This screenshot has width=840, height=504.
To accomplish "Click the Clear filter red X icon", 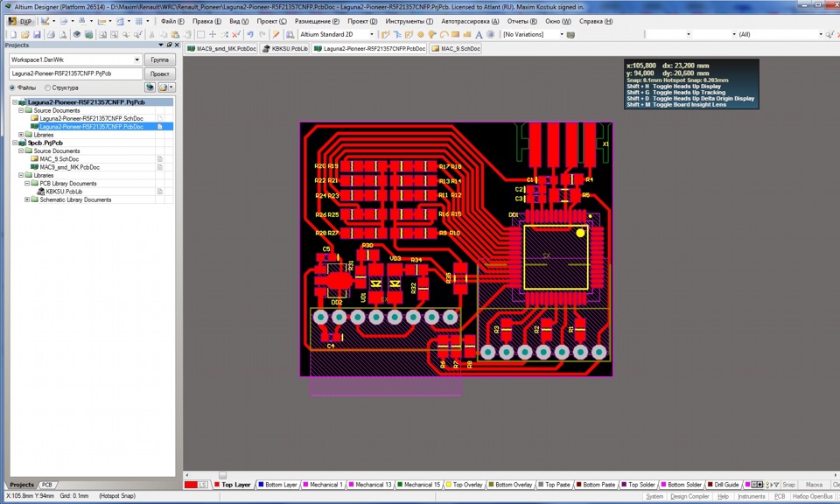I will tap(235, 35).
